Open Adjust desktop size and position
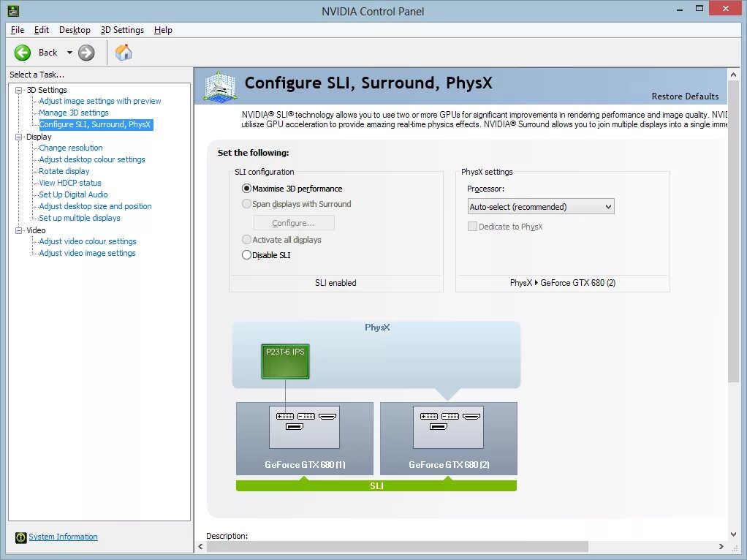 [95, 206]
